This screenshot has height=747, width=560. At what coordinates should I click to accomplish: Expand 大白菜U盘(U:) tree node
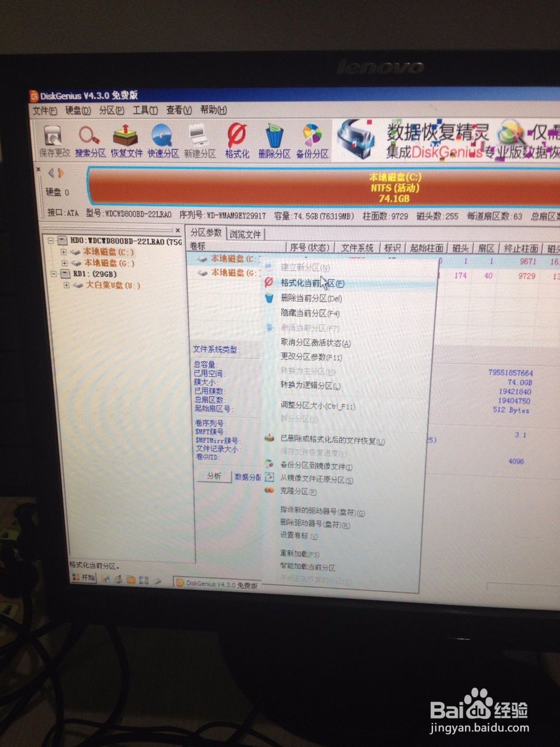tap(66, 285)
